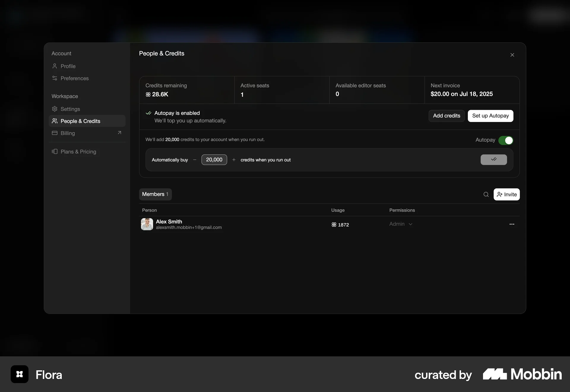Screen dimensions: 570x392
Task: Expand the Admin permissions dropdown
Action: [x=401, y=224]
